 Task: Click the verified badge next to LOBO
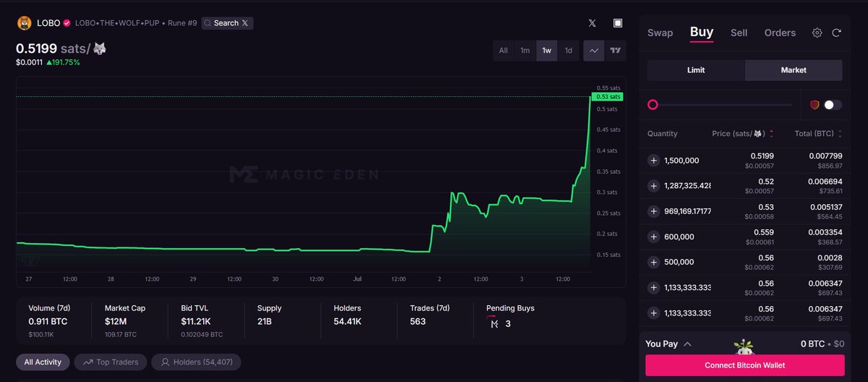point(67,23)
